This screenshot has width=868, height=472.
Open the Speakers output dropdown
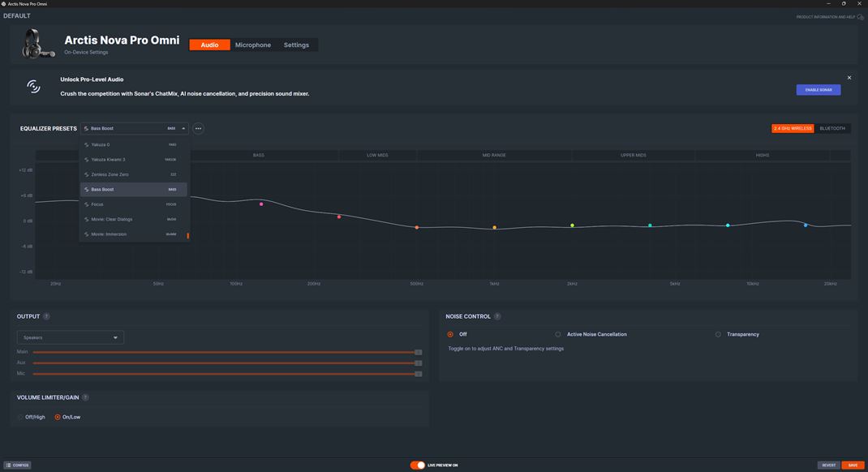[71, 337]
